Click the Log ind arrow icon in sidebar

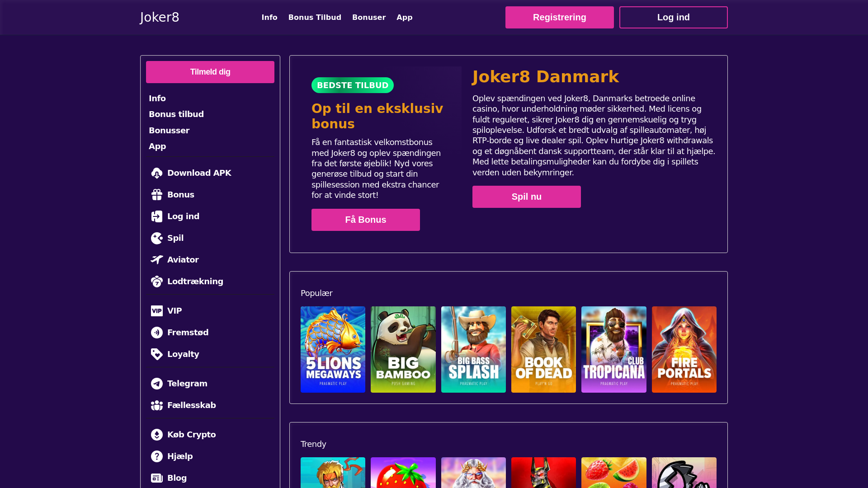(157, 216)
